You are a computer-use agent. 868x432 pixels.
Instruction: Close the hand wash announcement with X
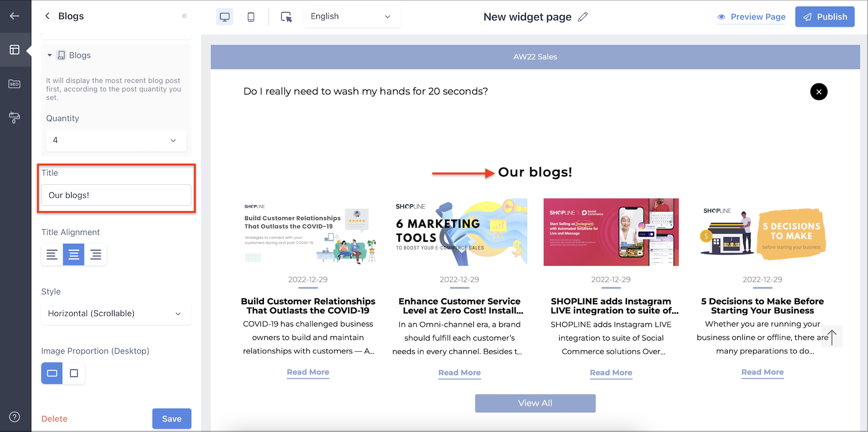[x=819, y=92]
